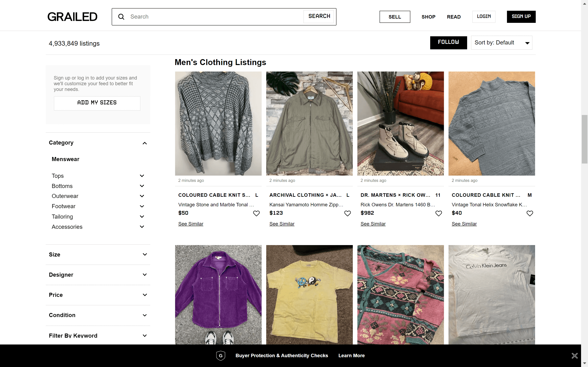Open See Similar for the Kansai Yamamoto jacket
Screen dimensions: 588x367
(282, 224)
